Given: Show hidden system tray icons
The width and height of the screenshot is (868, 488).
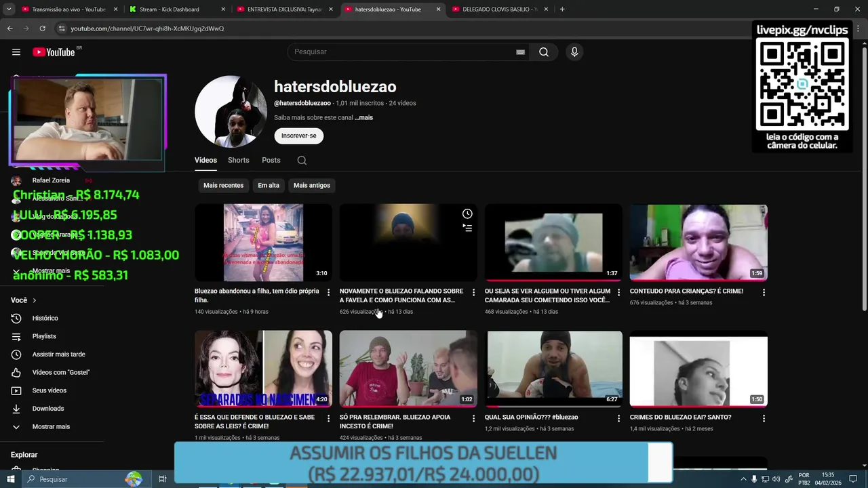Looking at the screenshot, I should 743,479.
